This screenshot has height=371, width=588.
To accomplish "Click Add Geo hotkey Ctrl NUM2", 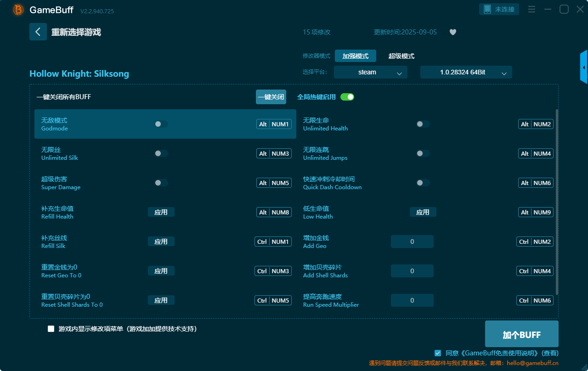I will coord(535,242).
